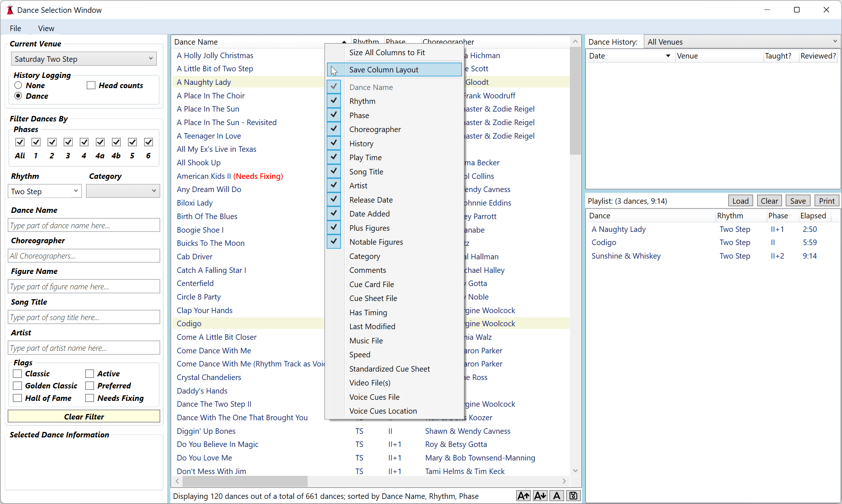Click Save button for playlist

(x=798, y=200)
